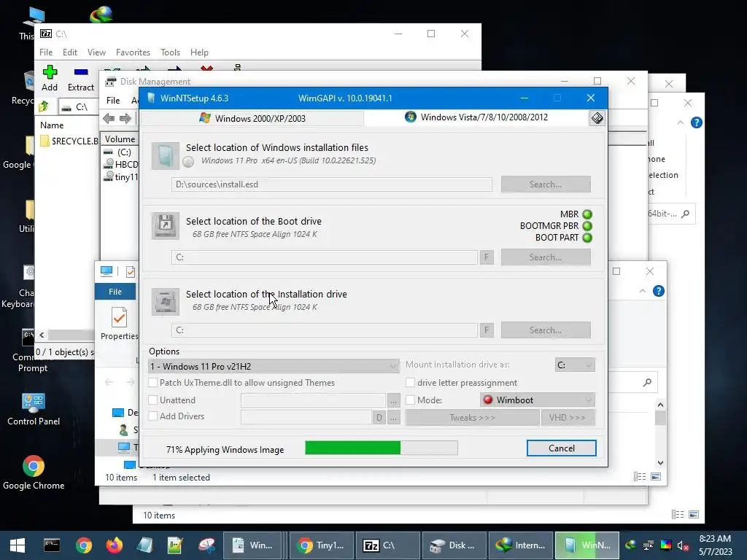The image size is (747, 560).
Task: Open Disk Management File menu
Action: pos(113,101)
